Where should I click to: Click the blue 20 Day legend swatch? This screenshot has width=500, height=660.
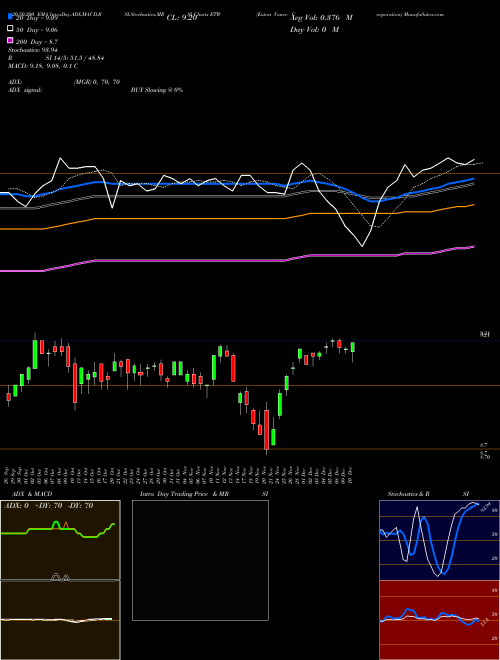[11, 17]
